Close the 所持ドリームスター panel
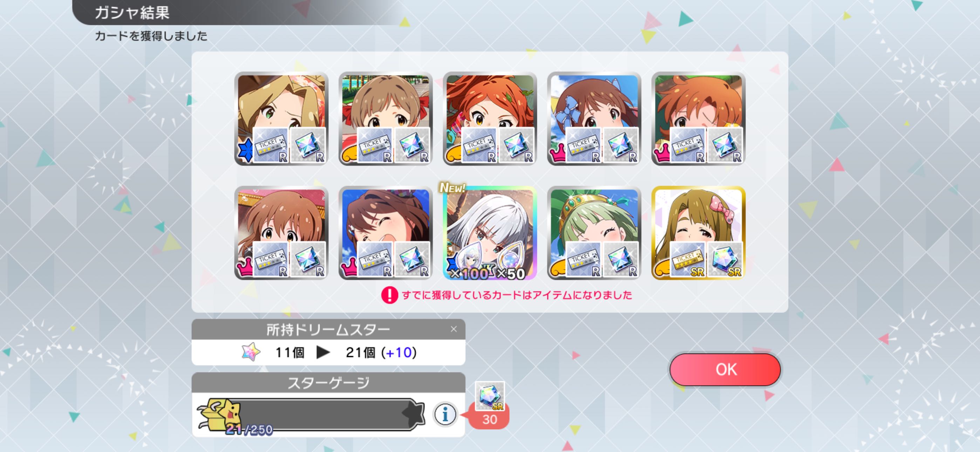This screenshot has height=452, width=980. coord(454,329)
